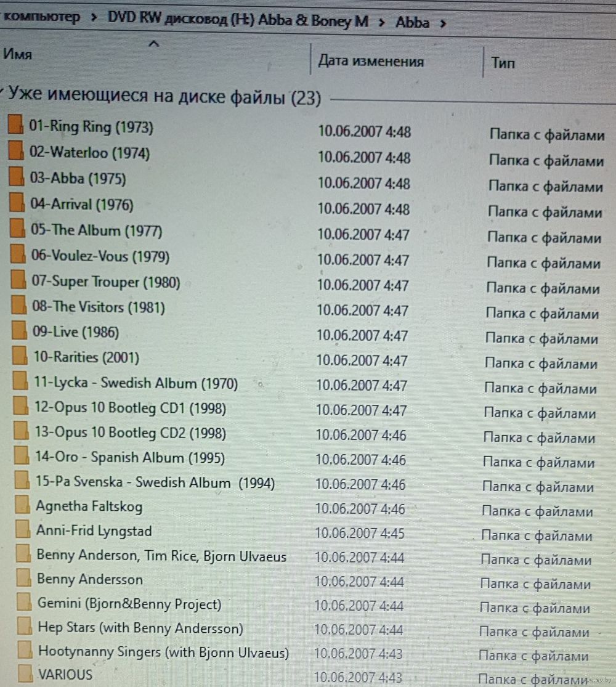Click the folder icon of 03-Abba (1975)
This screenshot has width=616, height=687.
pos(17,176)
